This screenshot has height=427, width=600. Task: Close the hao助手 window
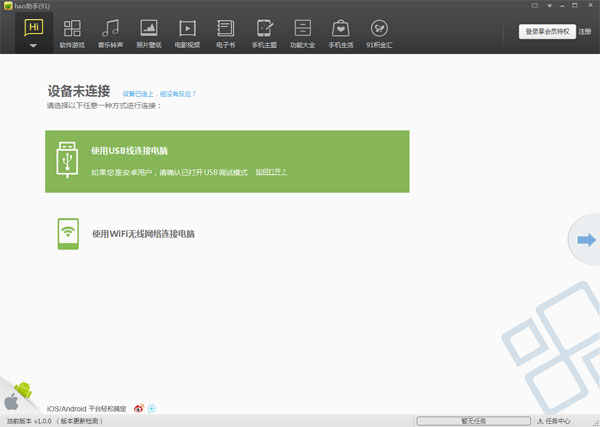590,5
